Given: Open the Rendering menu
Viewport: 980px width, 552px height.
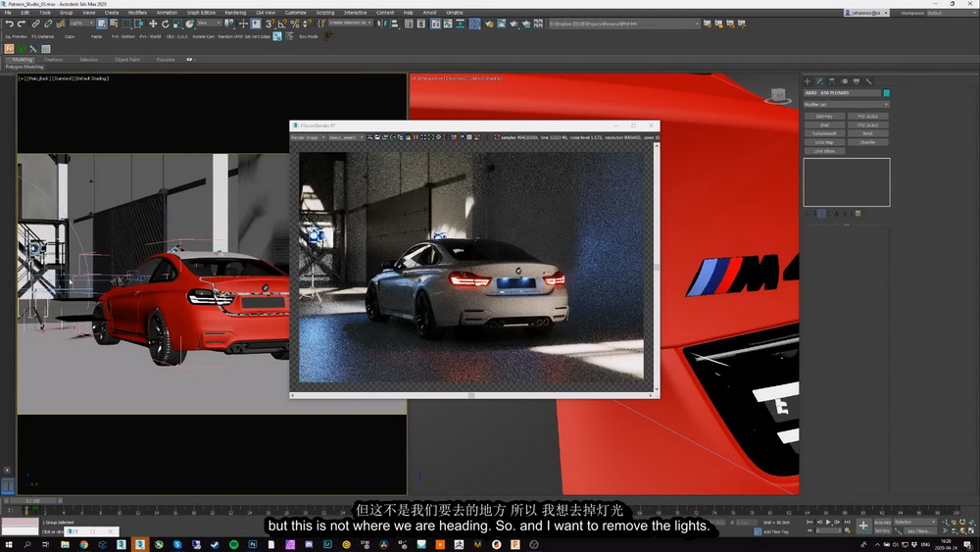Looking at the screenshot, I should coord(235,13).
